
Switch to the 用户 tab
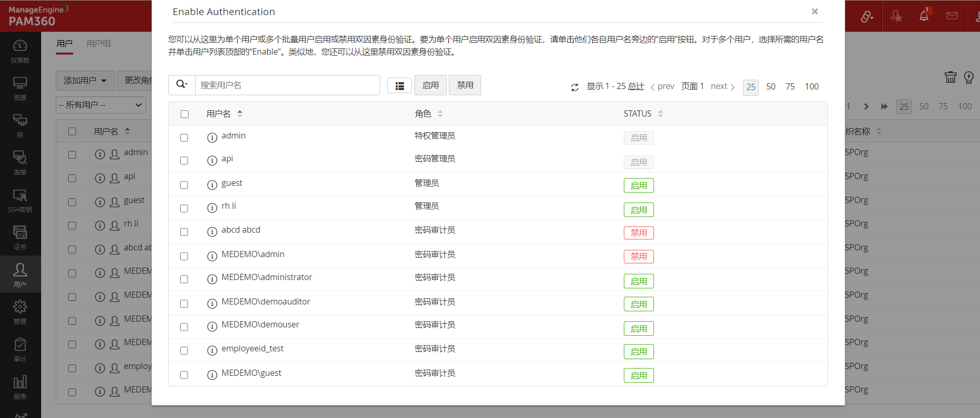click(x=65, y=44)
